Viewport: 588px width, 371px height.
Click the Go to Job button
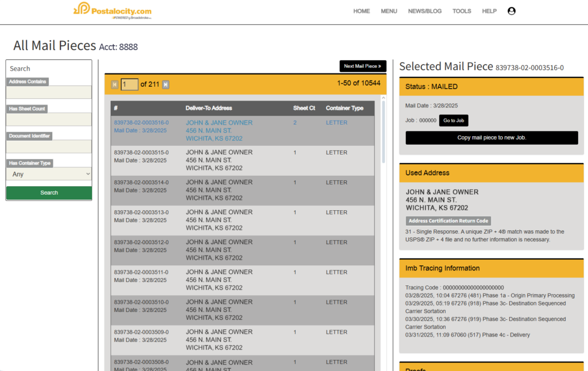pyautogui.click(x=454, y=121)
